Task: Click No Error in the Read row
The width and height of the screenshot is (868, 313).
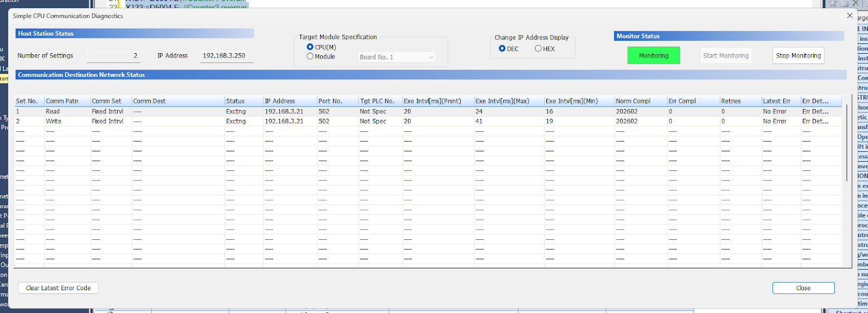Action: coord(775,111)
